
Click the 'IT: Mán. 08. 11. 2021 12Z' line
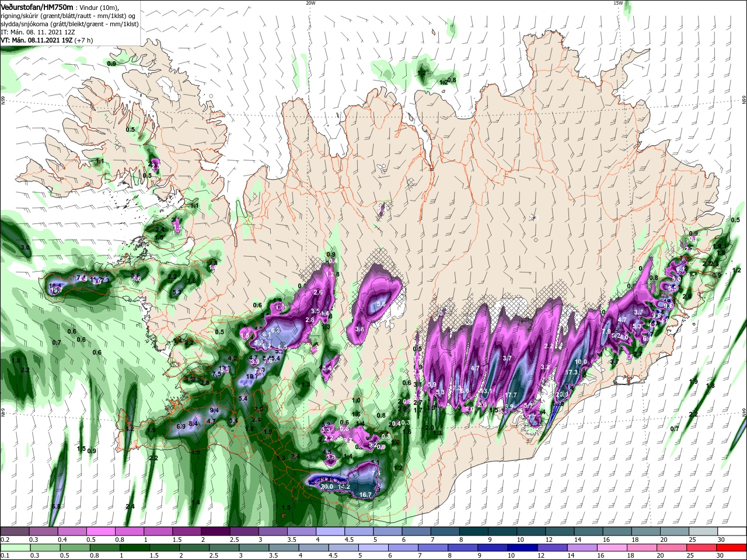pyautogui.click(x=37, y=32)
